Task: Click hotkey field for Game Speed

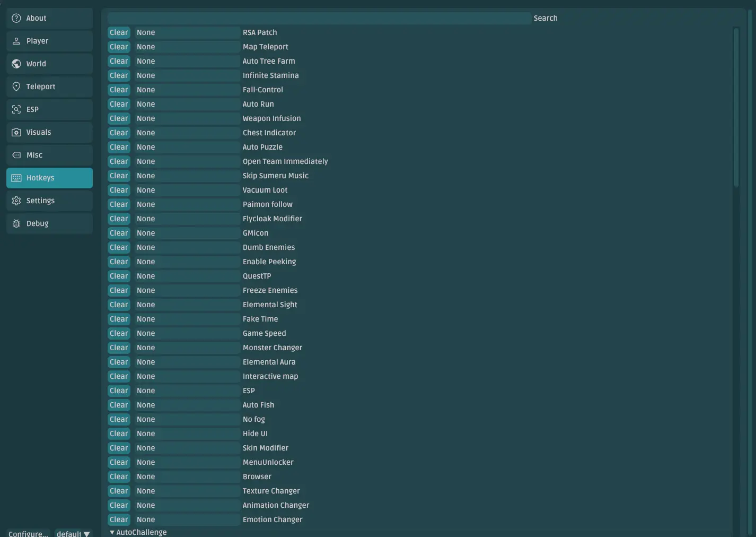Action: (x=187, y=333)
